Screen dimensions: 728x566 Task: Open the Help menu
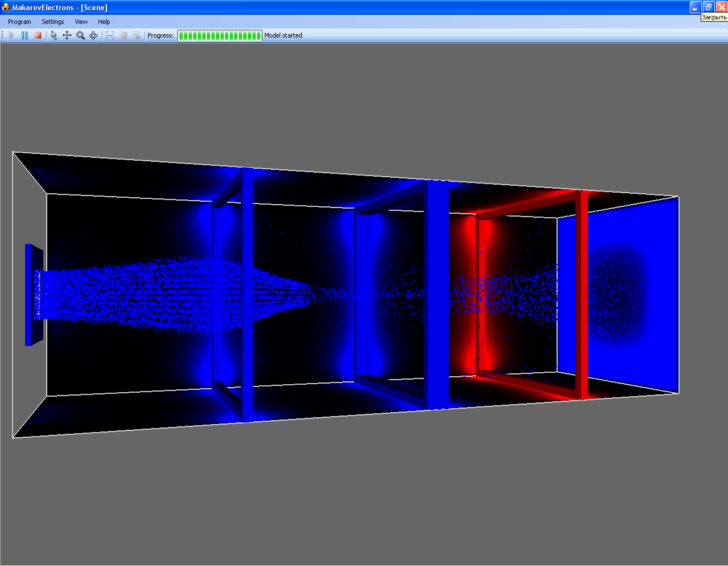click(104, 22)
